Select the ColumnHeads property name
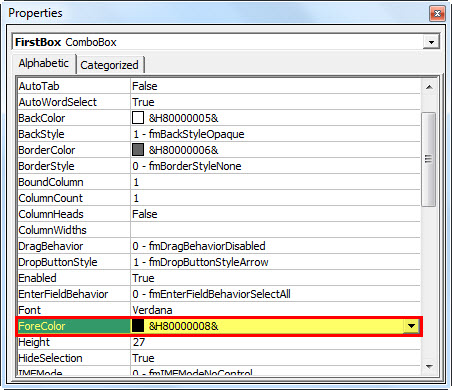Image resolution: width=452 pixels, height=390 pixels. point(51,214)
